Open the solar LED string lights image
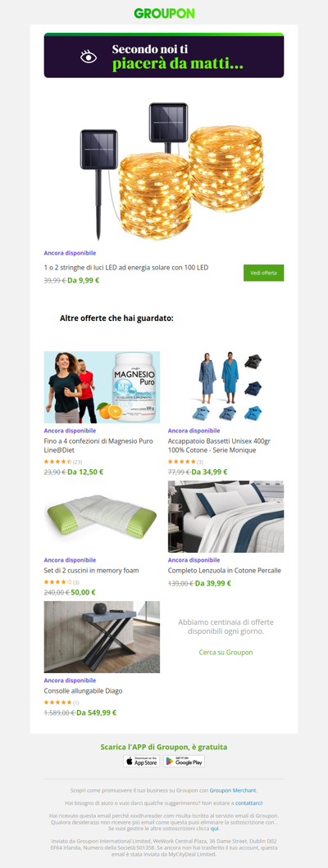The width and height of the screenshot is (328, 868). point(164,170)
